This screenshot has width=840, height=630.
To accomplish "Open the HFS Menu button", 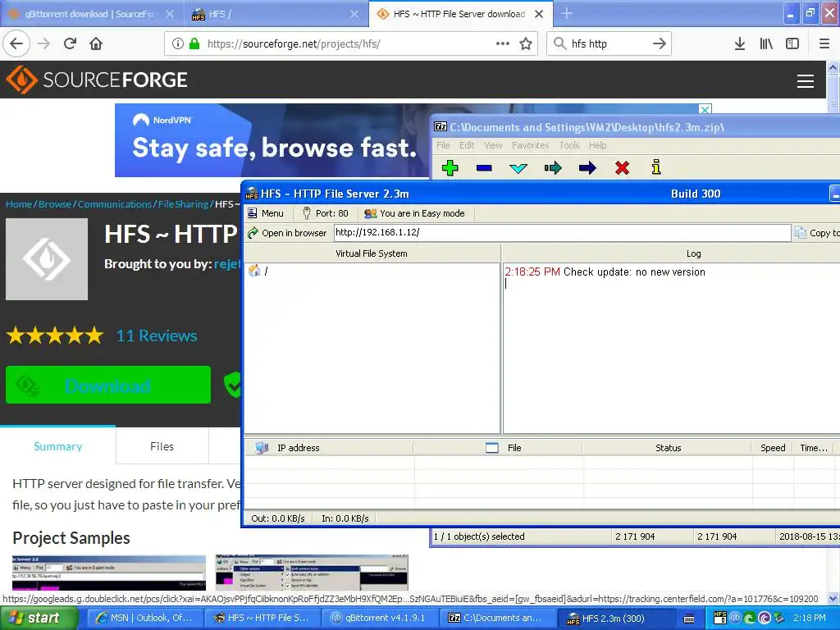I will pos(266,213).
